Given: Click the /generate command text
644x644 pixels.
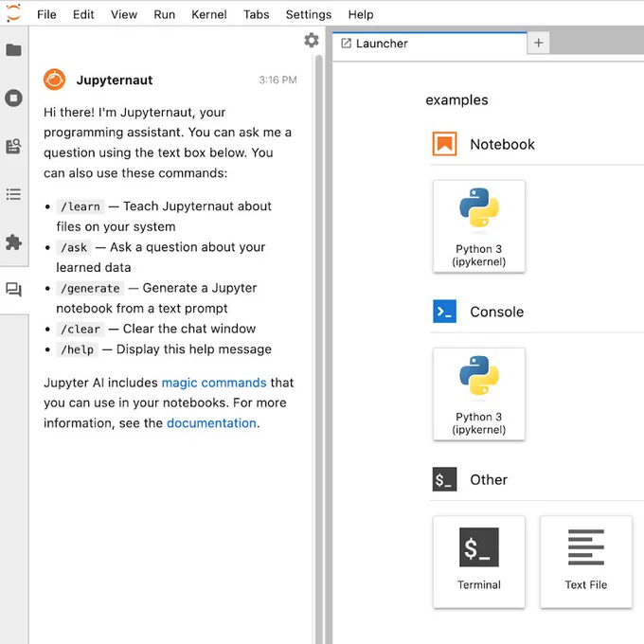Looking at the screenshot, I should (x=90, y=288).
